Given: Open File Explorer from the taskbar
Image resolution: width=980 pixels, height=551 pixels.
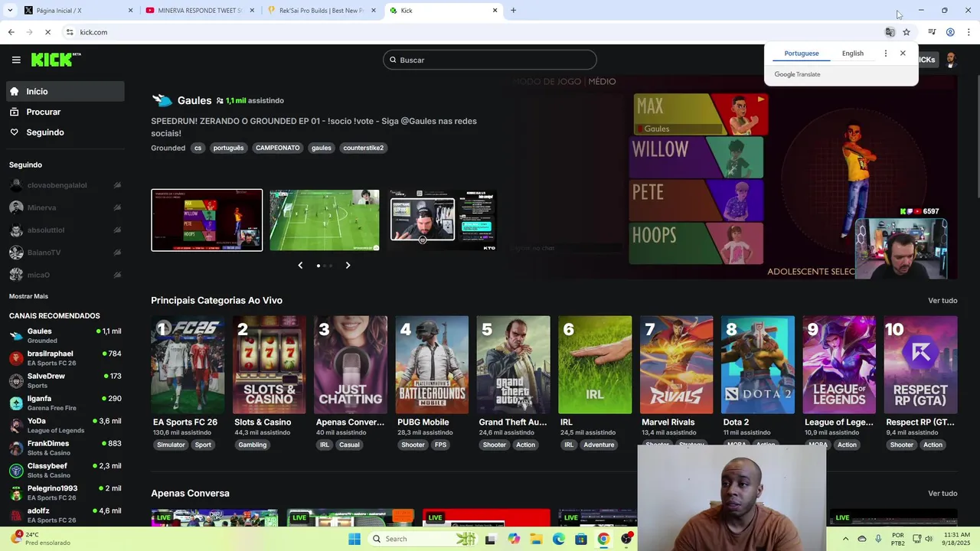Looking at the screenshot, I should [x=537, y=539].
